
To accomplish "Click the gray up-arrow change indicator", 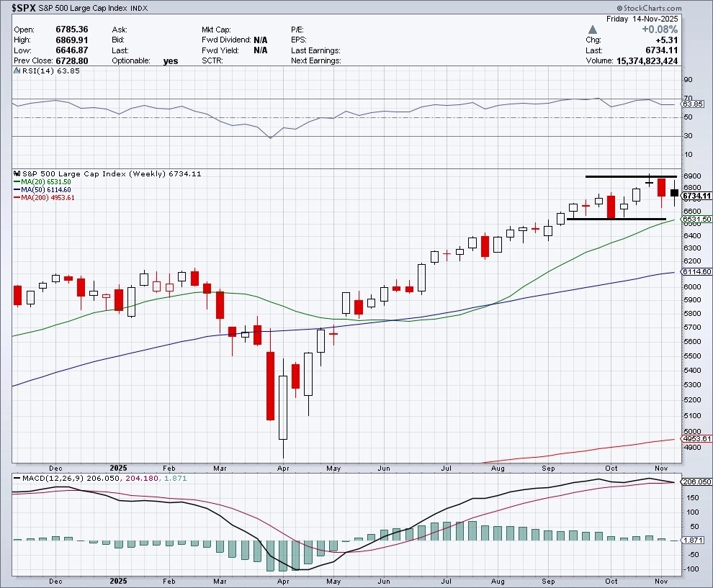I will click(592, 30).
